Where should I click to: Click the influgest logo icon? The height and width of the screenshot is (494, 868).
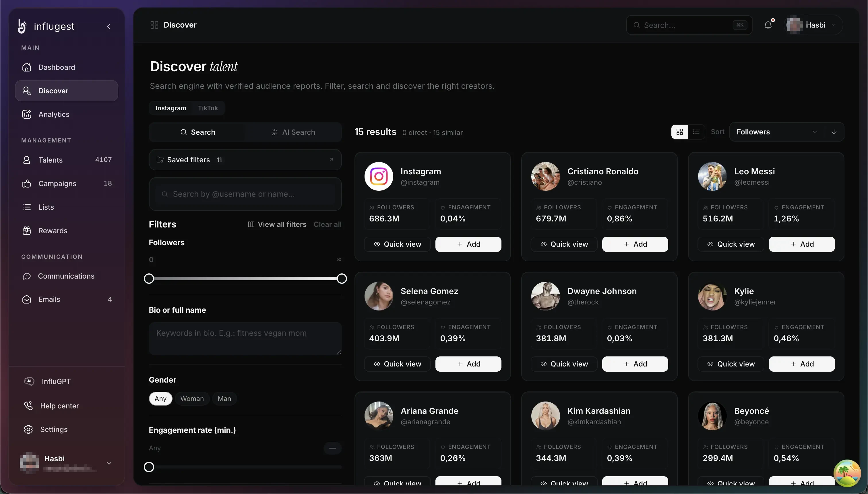coord(22,26)
